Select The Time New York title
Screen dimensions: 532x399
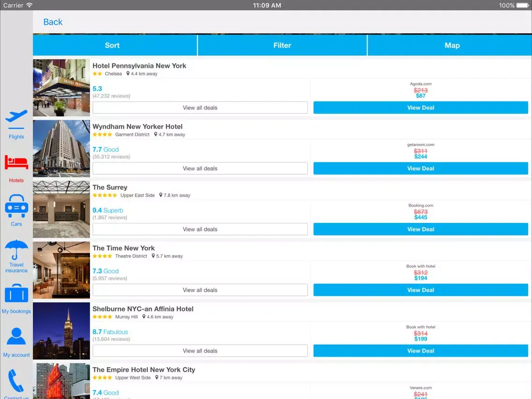point(124,248)
